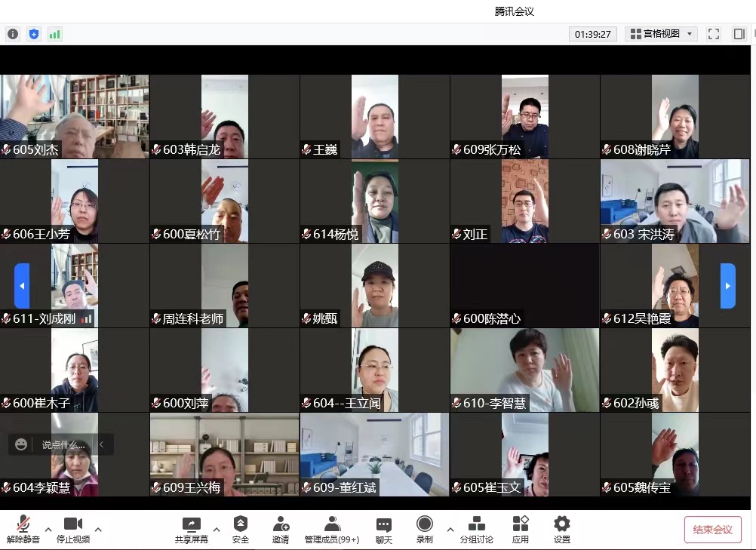Image resolution: width=756 pixels, height=550 pixels.
Task: Click the Invite (邀请) icon
Action: (281, 529)
